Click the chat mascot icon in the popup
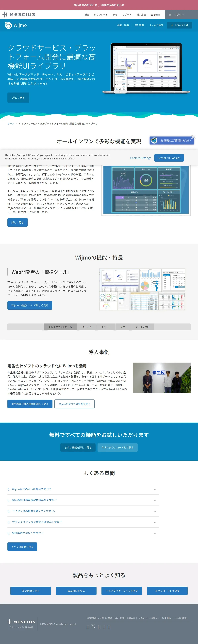Viewport: 198px width, 644px height. pyautogui.click(x=154, y=140)
